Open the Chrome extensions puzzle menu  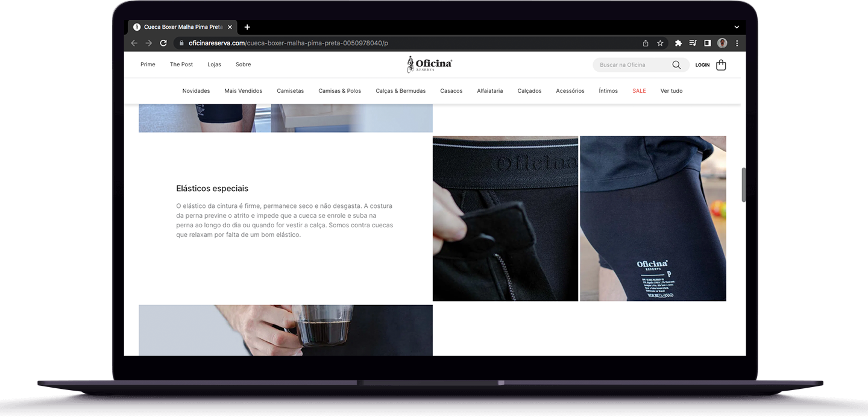coord(678,43)
